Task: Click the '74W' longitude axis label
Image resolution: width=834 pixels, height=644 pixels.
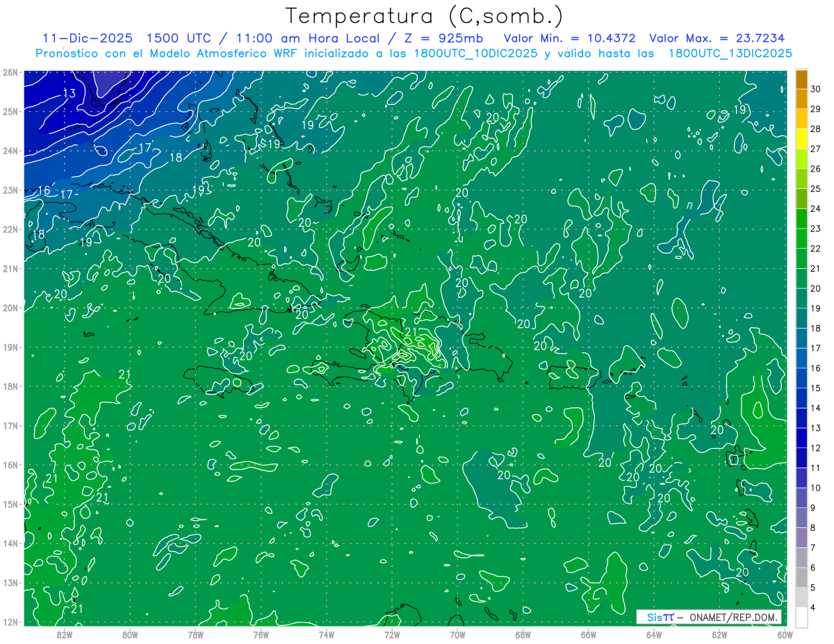Action: 327,634
